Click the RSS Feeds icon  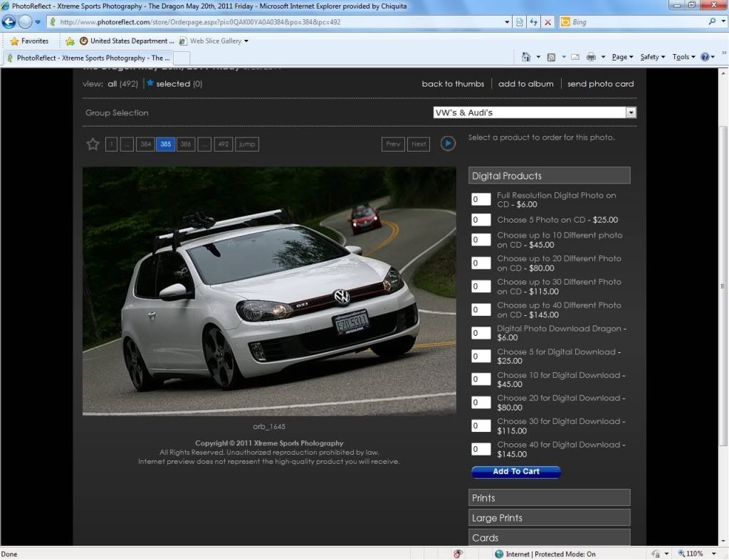pos(551,57)
